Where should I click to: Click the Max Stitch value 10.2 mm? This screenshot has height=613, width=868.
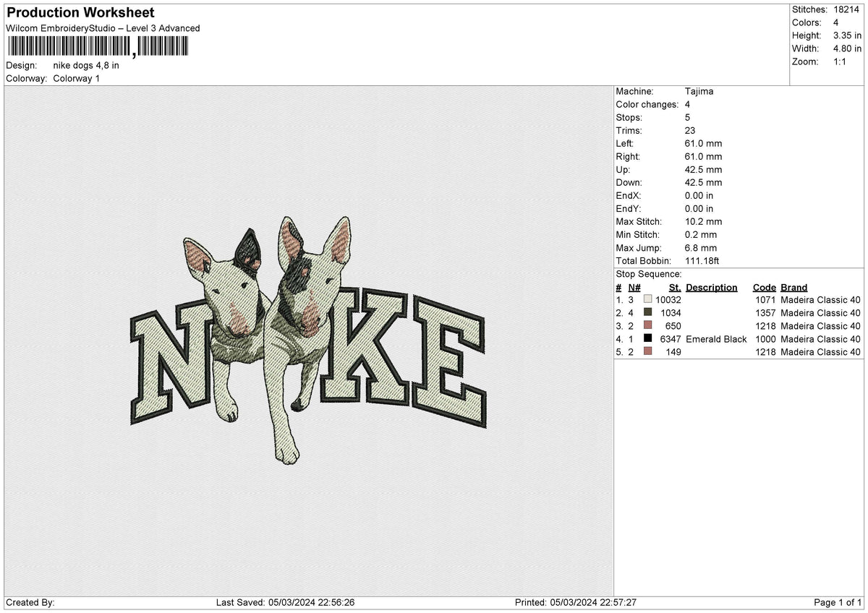pyautogui.click(x=703, y=222)
